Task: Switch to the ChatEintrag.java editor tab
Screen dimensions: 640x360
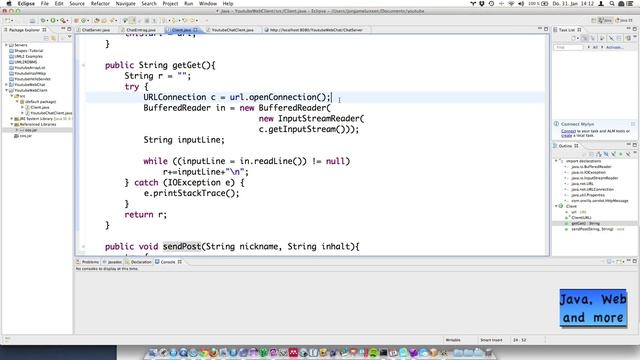Action: (x=141, y=30)
